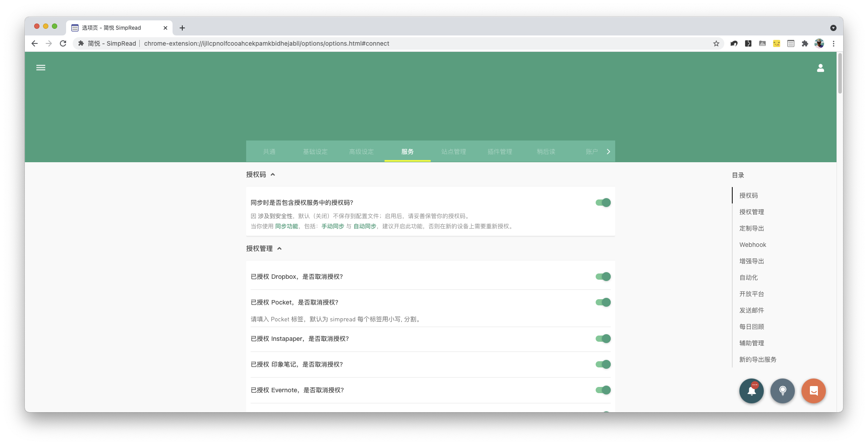Image resolution: width=868 pixels, height=445 pixels.
Task: Click the bird-shaped extension icon
Action: pyautogui.click(x=734, y=43)
